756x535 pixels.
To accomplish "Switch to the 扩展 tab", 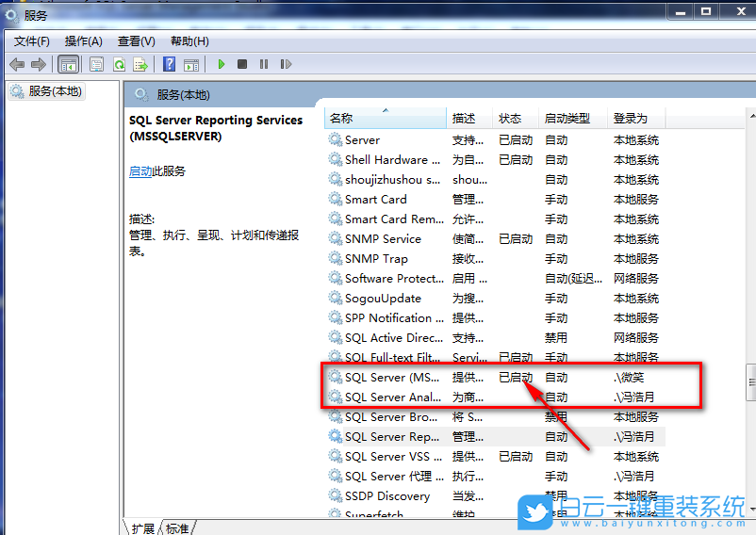I will (142, 528).
